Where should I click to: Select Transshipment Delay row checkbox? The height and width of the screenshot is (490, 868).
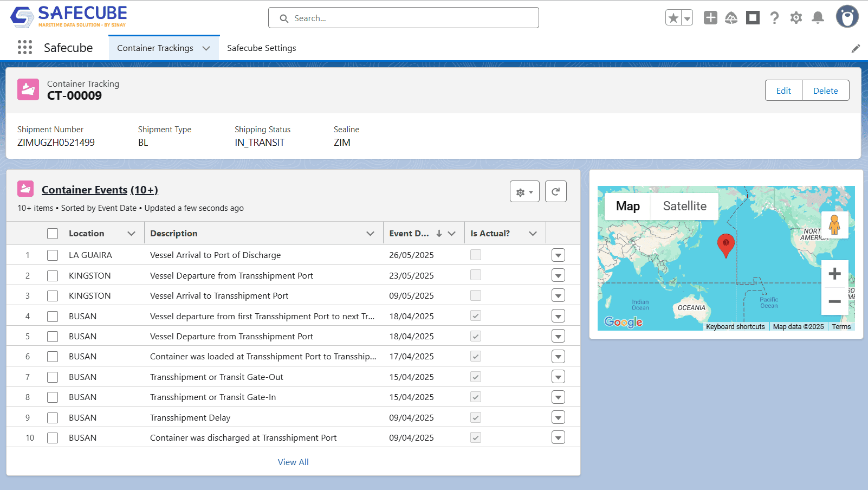pos(53,418)
